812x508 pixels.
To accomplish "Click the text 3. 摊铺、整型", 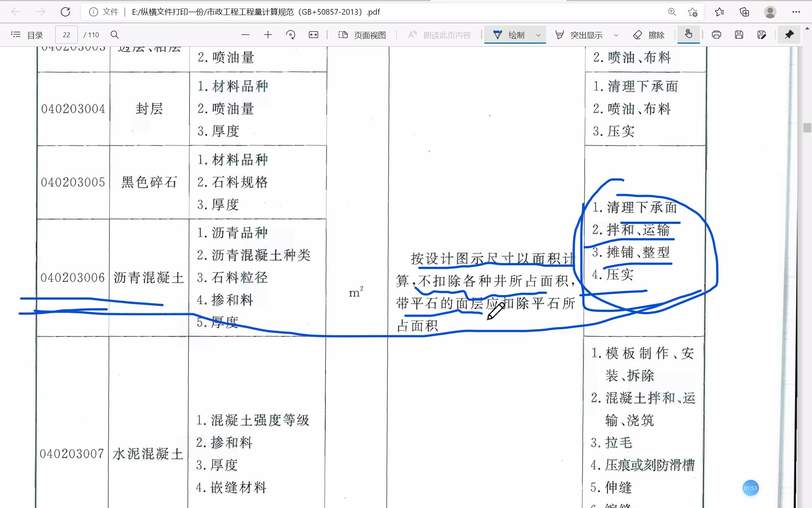I will click(x=631, y=252).
